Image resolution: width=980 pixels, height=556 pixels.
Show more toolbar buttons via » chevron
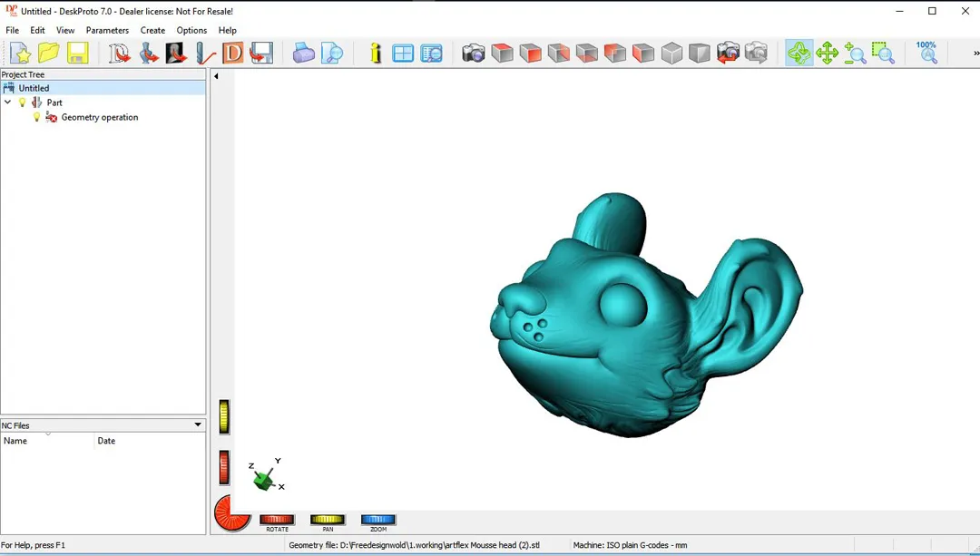pyautogui.click(x=975, y=54)
